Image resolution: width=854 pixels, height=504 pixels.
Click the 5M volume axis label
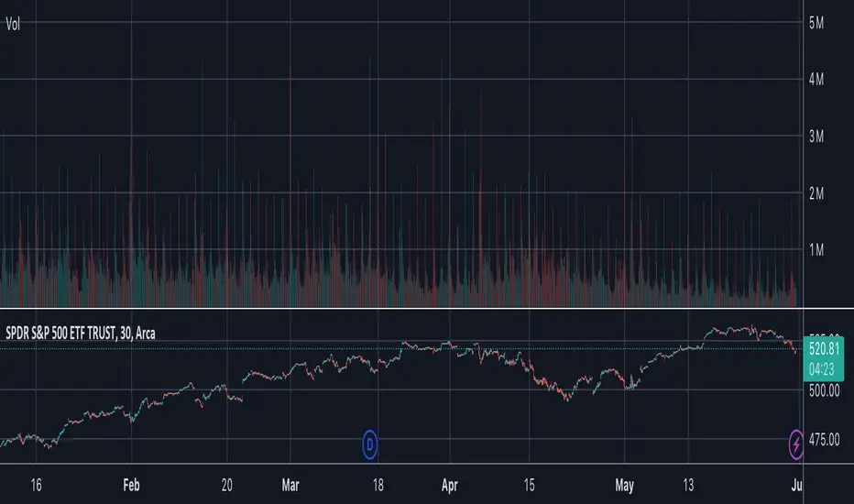point(816,23)
